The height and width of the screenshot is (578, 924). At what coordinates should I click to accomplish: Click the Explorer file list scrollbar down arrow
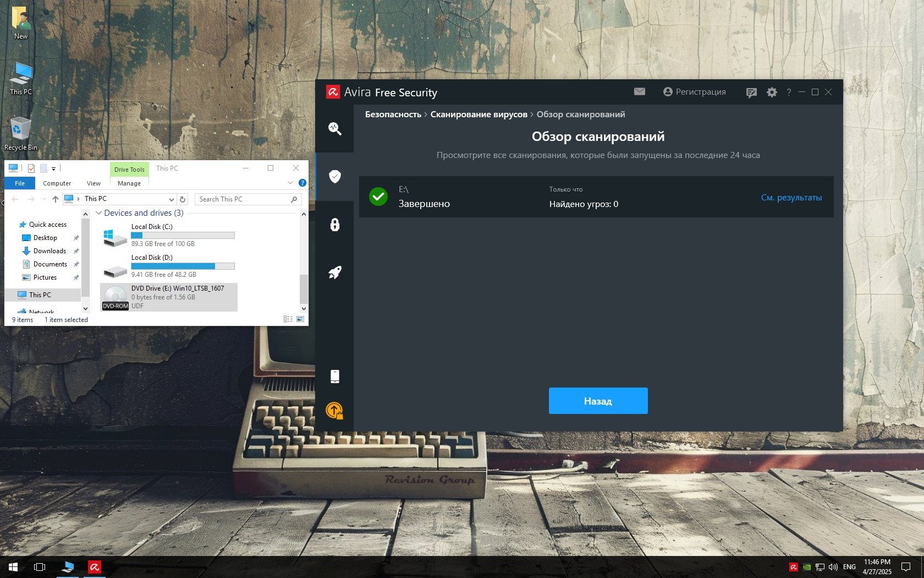click(x=304, y=309)
